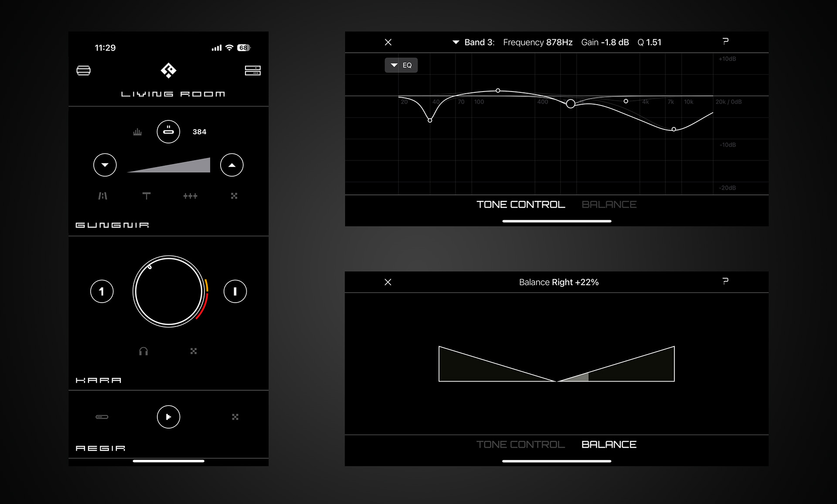Expand the EQ dropdown
This screenshot has width=837, height=504.
click(x=401, y=65)
